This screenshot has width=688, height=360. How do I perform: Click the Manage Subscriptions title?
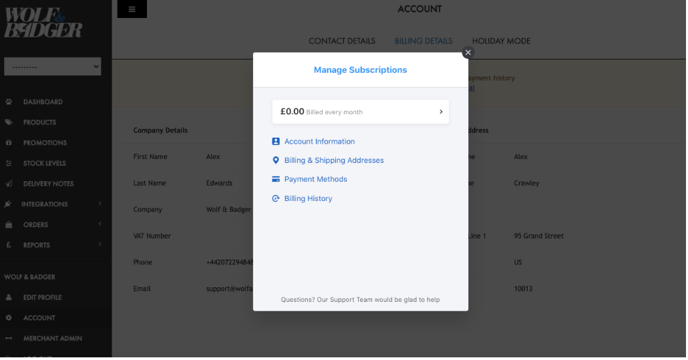pyautogui.click(x=360, y=70)
